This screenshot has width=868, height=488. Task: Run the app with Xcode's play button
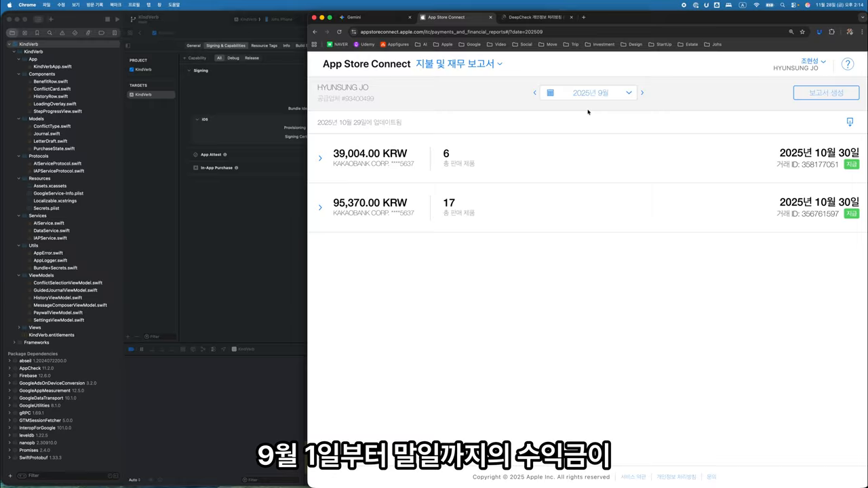click(x=117, y=19)
